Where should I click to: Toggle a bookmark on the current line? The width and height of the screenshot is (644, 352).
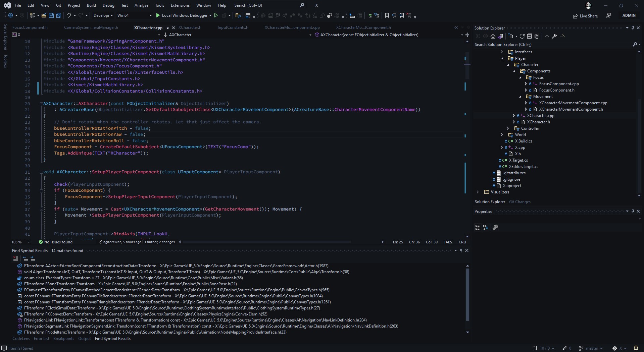pos(387,15)
